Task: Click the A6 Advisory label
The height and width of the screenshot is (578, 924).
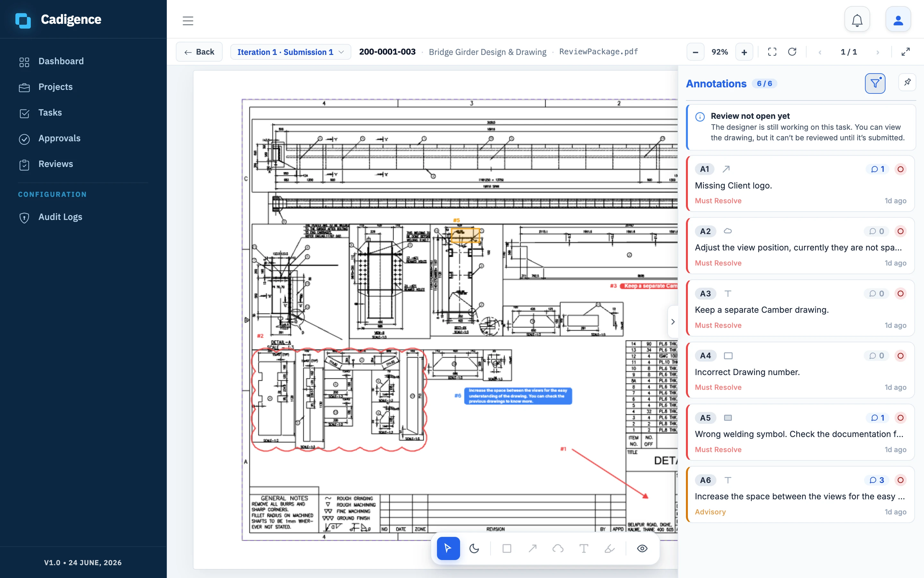Action: [x=710, y=512]
